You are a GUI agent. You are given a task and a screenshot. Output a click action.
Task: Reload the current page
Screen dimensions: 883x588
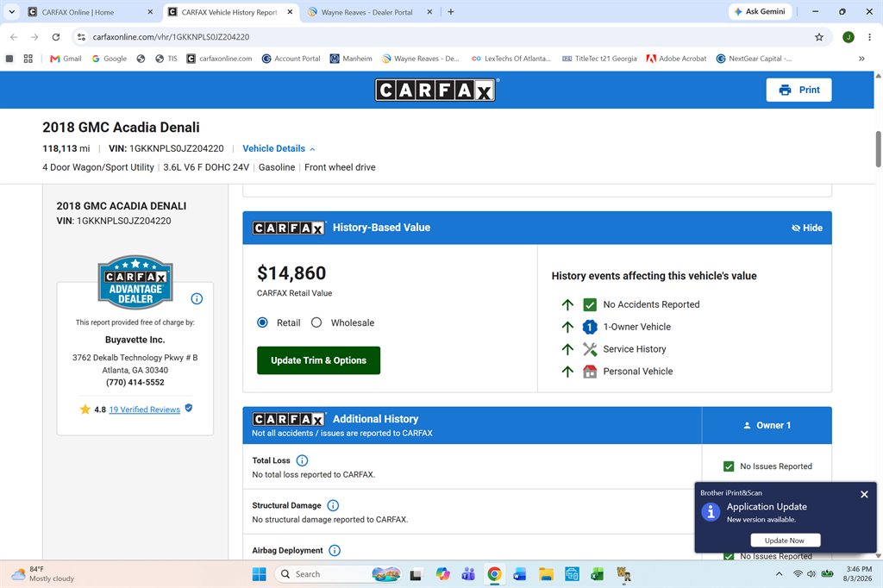click(56, 37)
